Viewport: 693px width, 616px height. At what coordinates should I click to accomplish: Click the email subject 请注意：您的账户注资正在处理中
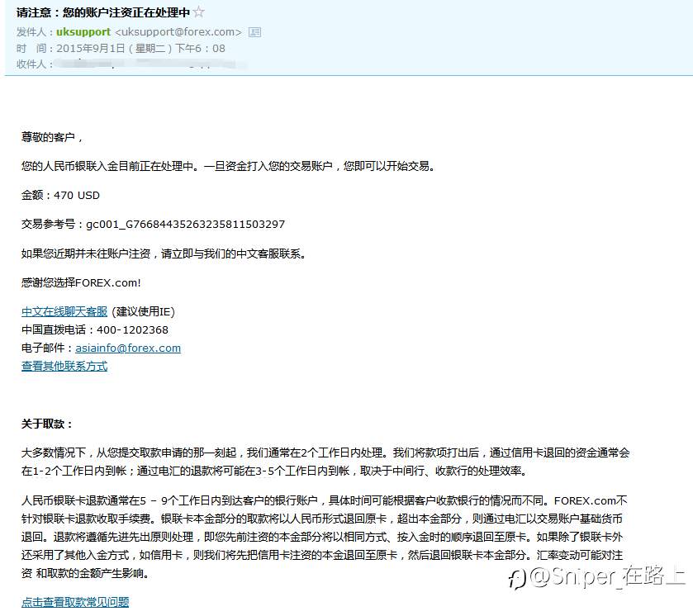[x=103, y=12]
